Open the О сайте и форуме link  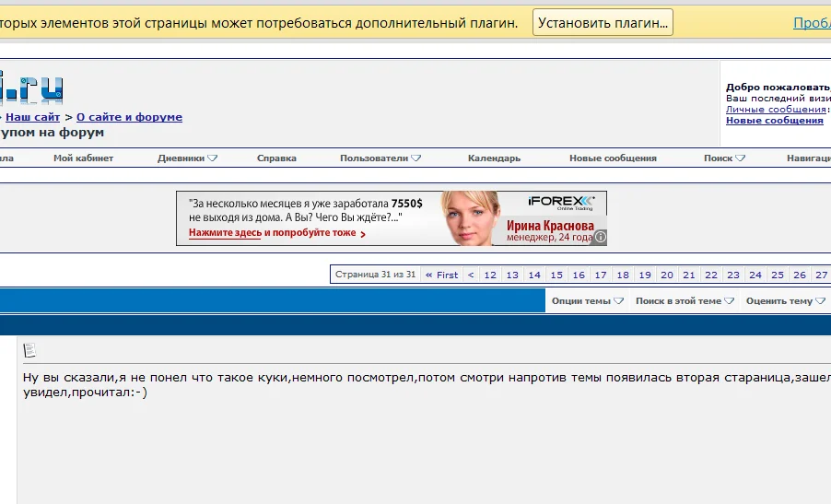tap(129, 117)
